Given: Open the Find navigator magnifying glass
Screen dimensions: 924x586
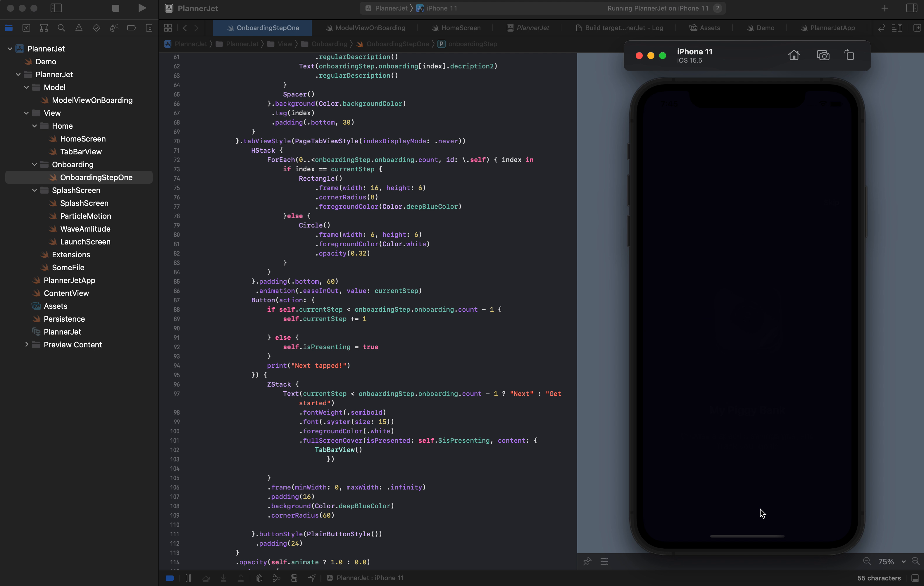Looking at the screenshot, I should tap(61, 27).
